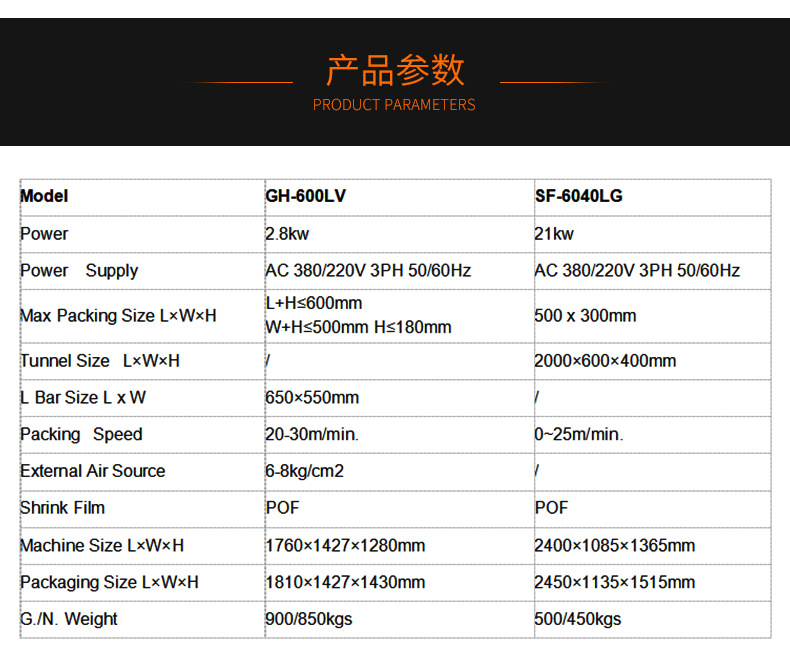Image resolution: width=790 pixels, height=654 pixels.
Task: Click the 2450×1135×1515mm packaging size value
Action: click(615, 582)
